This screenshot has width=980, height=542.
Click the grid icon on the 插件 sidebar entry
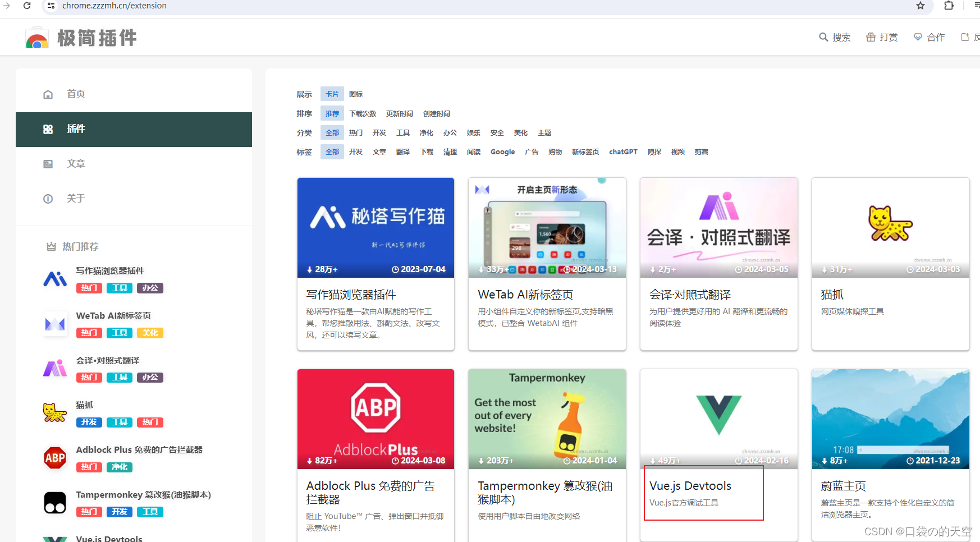click(48, 128)
